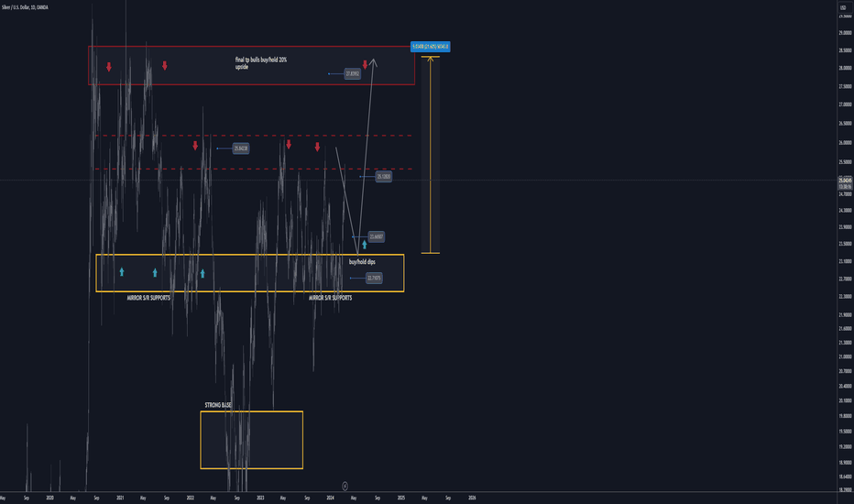Click the 2021 label on the time axis
Image resolution: width=854 pixels, height=504 pixels.
(120, 498)
